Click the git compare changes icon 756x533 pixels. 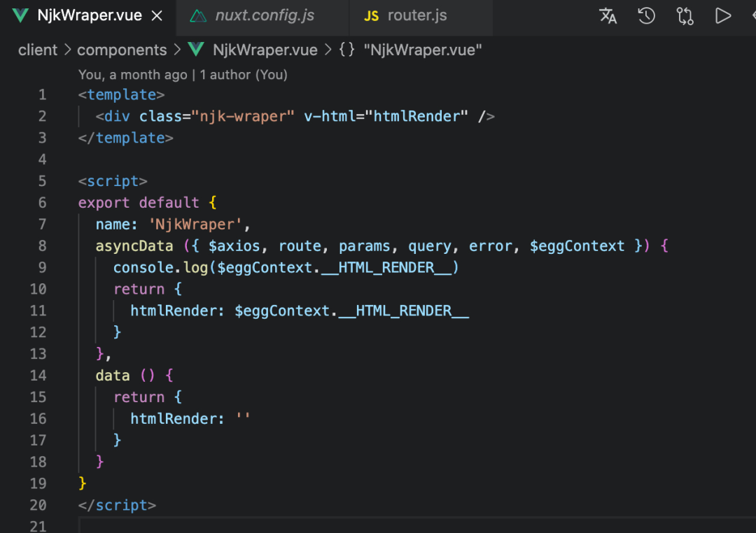tap(685, 16)
